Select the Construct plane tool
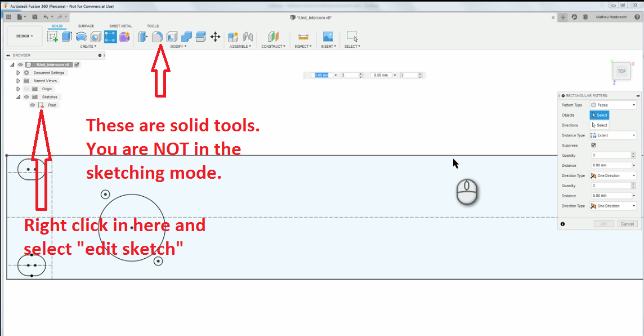Viewport: 644px width, 336px height. [x=273, y=37]
